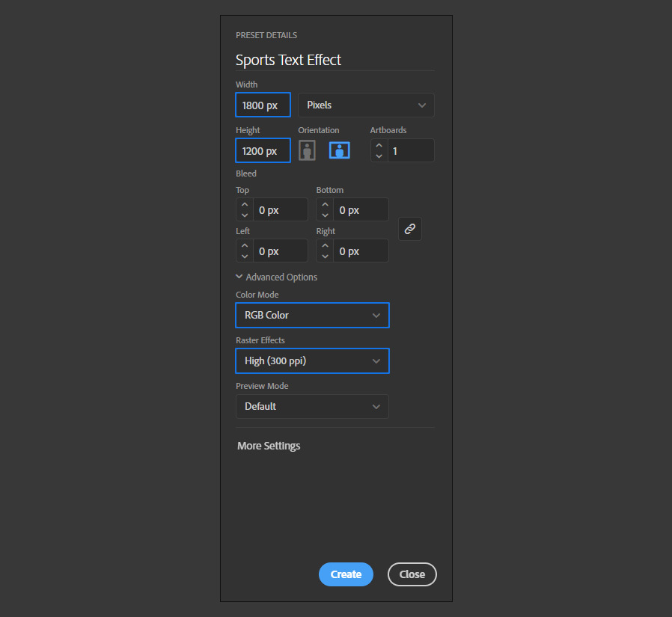Decrease the Artboards count with down arrow
The image size is (672, 617).
click(379, 156)
